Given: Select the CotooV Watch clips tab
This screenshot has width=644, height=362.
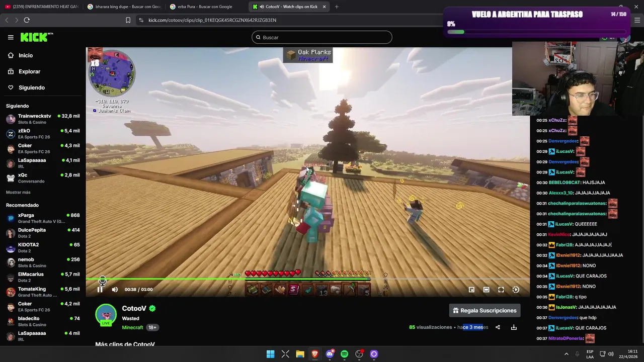Looking at the screenshot, I should 290,7.
